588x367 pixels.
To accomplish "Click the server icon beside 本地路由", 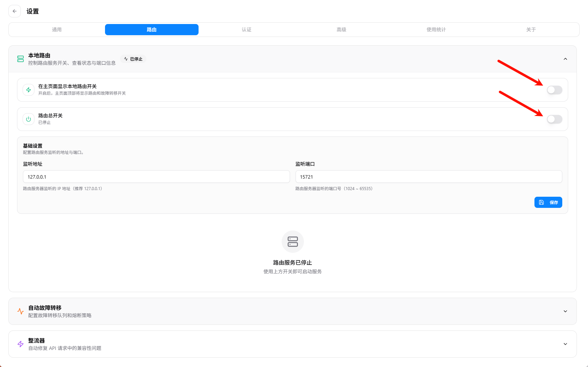I will coord(21,59).
